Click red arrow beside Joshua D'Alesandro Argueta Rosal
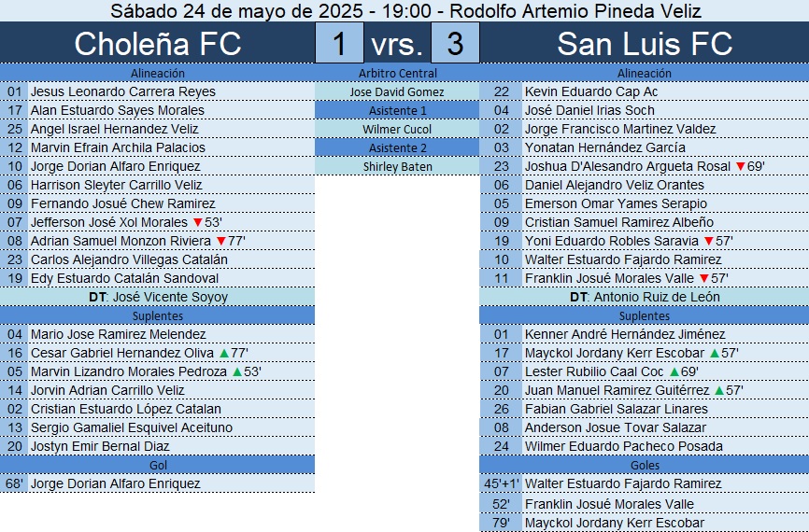 click(740, 166)
